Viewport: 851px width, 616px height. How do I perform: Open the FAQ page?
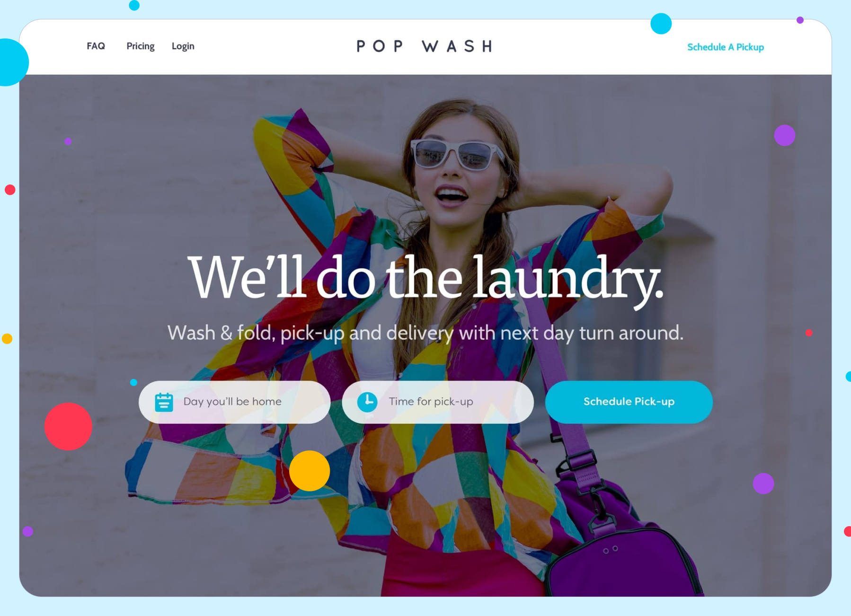point(96,46)
